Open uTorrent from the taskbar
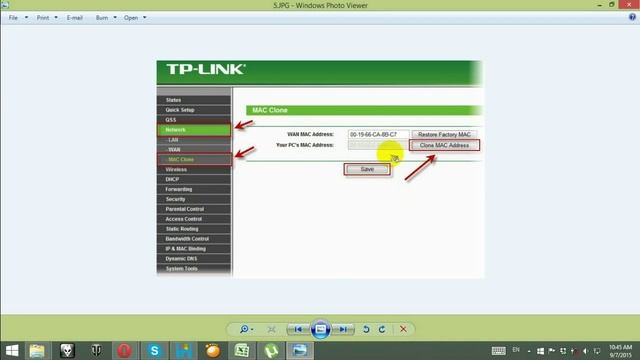 271,351
